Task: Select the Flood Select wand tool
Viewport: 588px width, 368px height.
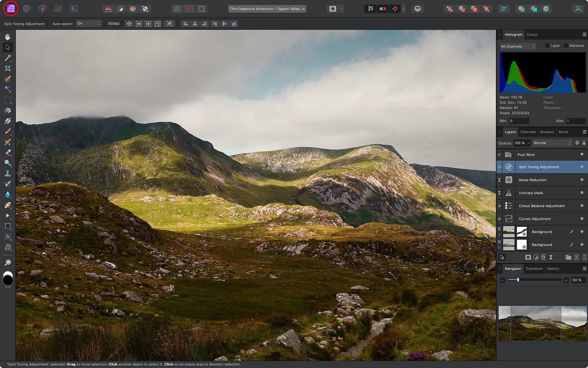Action: tap(8, 89)
